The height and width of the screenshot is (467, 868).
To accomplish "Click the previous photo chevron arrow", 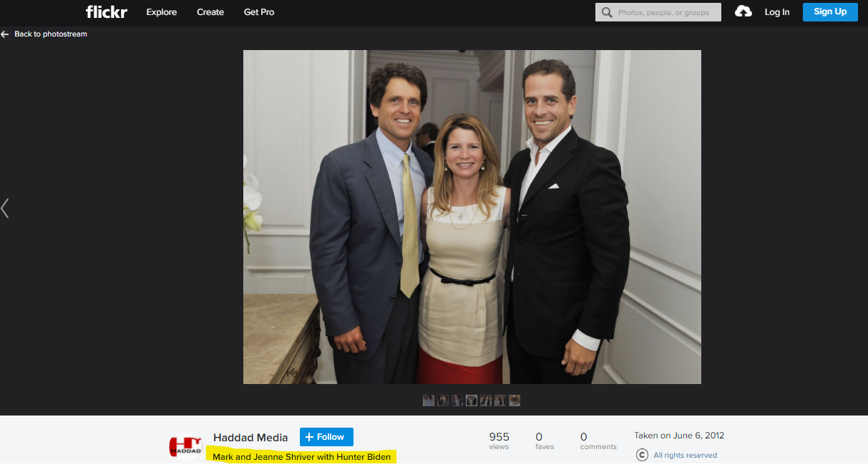I will coord(5,208).
